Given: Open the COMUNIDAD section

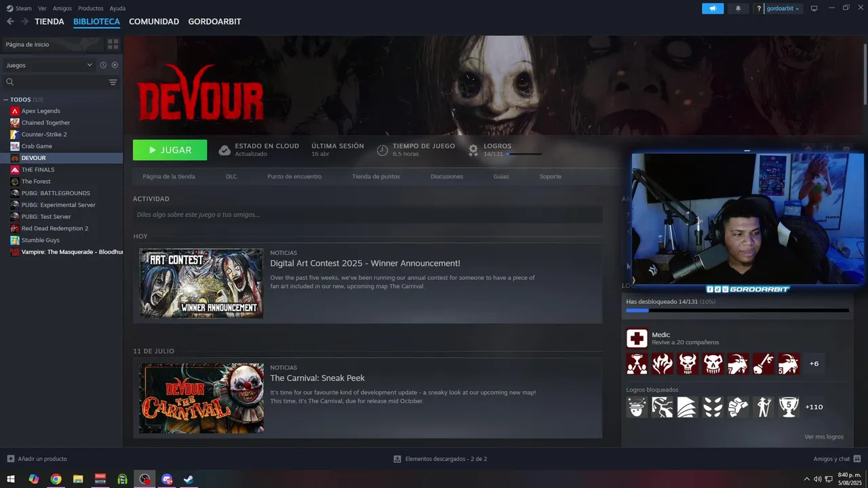Looking at the screenshot, I should pos(154,22).
